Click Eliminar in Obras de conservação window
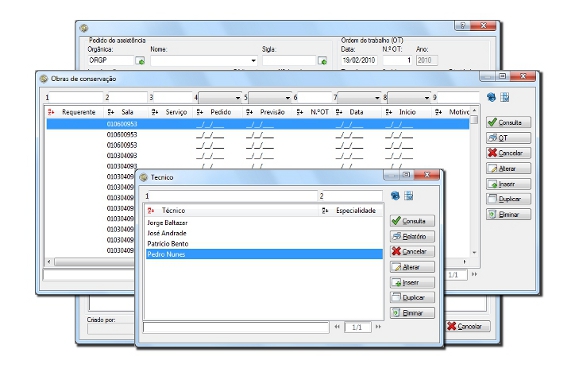 (508, 215)
